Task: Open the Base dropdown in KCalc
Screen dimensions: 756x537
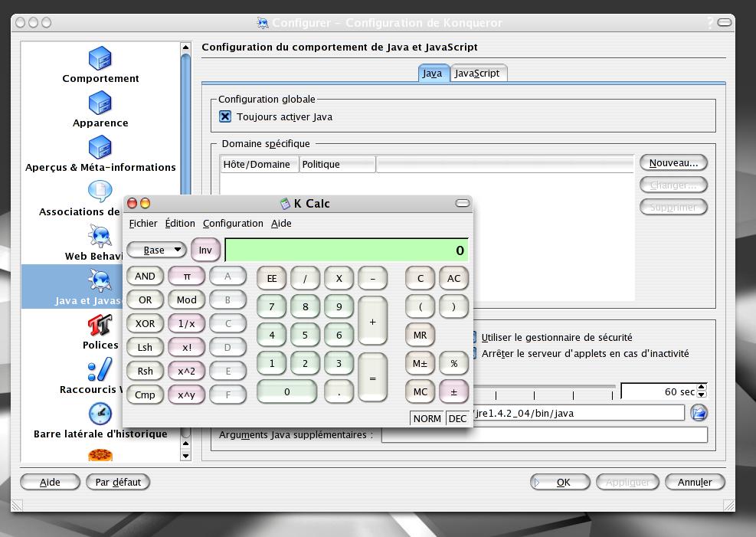Action: [157, 250]
